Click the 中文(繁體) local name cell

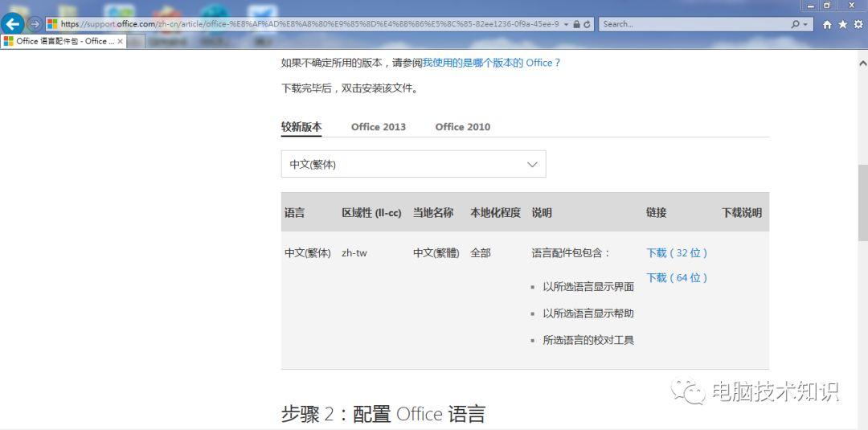tap(436, 253)
